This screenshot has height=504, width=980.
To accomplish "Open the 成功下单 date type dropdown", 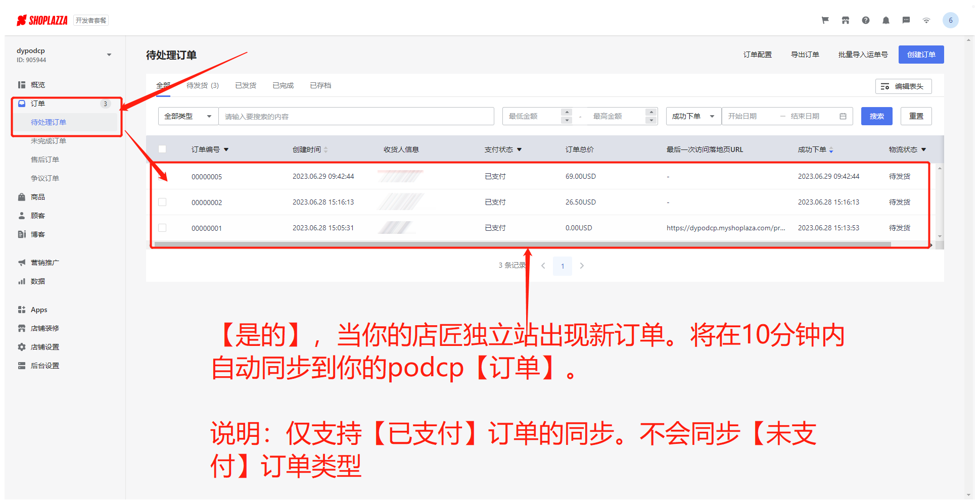I will pos(693,116).
